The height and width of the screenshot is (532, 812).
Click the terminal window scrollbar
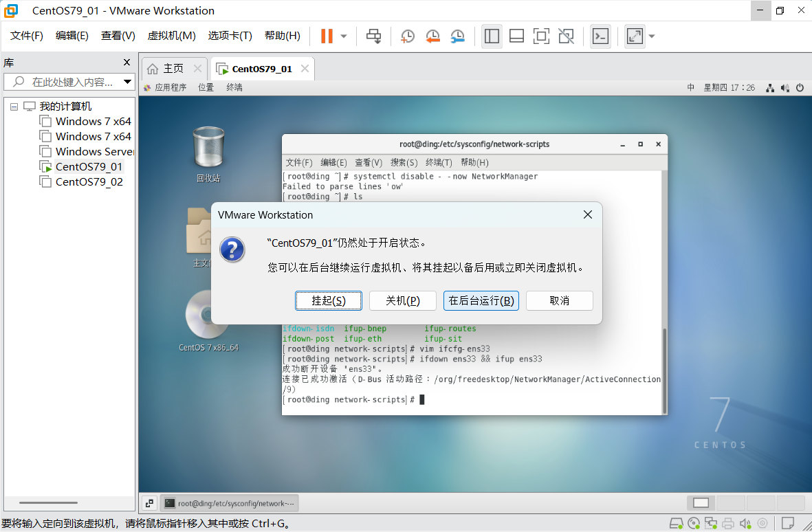pyautogui.click(x=664, y=370)
